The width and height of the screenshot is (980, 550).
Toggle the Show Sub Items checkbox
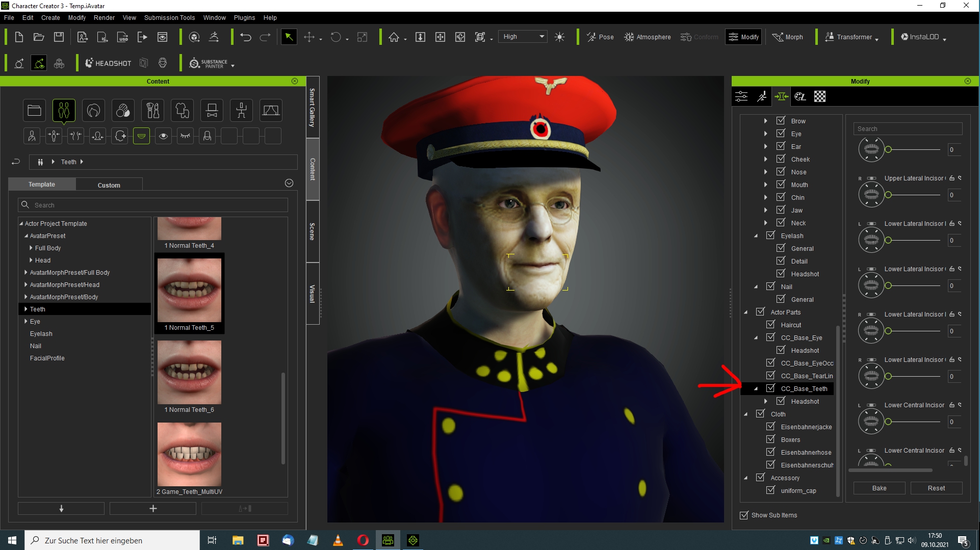tap(744, 515)
